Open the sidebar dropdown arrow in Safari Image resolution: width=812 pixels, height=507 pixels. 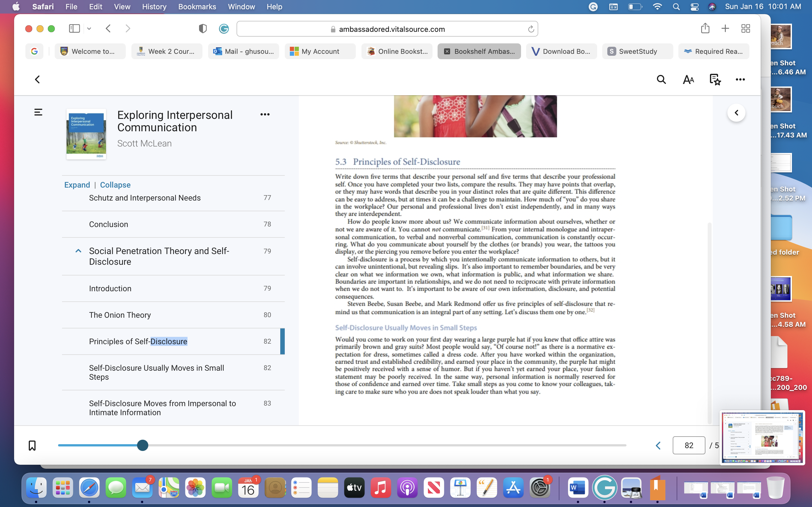(x=89, y=29)
